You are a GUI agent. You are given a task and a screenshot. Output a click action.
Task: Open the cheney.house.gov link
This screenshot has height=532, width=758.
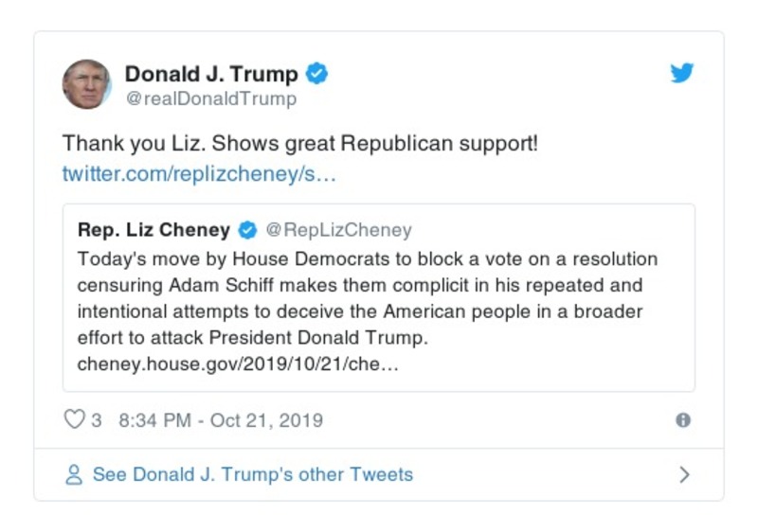(x=238, y=364)
